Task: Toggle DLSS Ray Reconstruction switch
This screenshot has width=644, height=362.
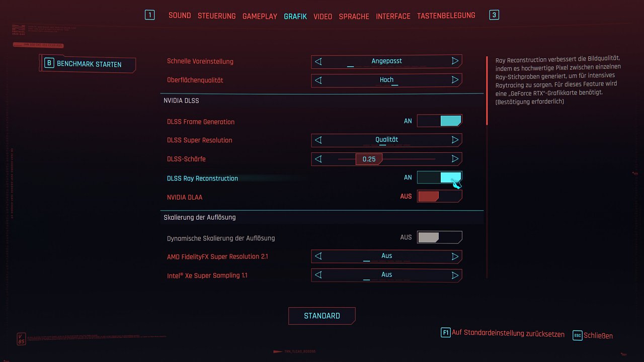Action: coord(439,177)
